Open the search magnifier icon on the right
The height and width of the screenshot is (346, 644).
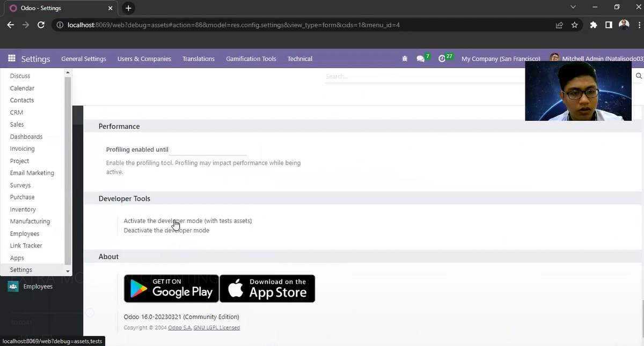tap(638, 76)
